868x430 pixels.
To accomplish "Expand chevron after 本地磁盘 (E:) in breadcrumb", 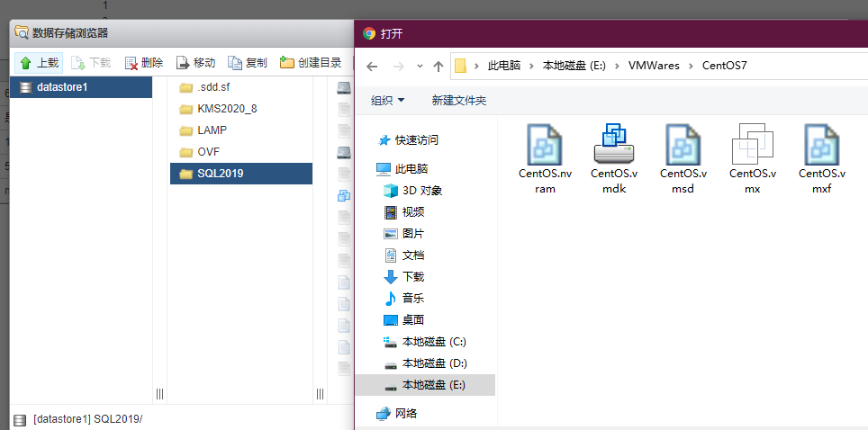I will pyautogui.click(x=617, y=66).
